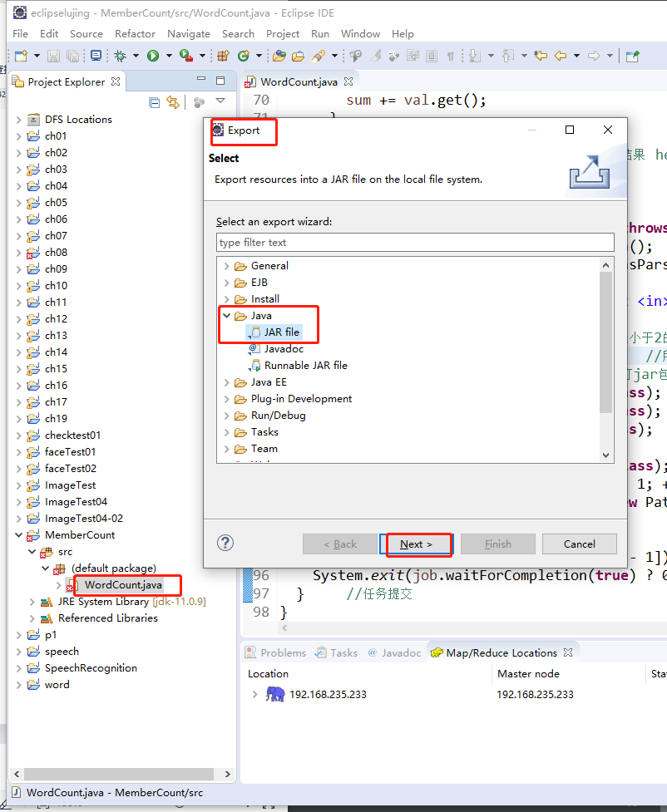This screenshot has width=667, height=812.
Task: Click the type filter text field
Action: tap(415, 243)
